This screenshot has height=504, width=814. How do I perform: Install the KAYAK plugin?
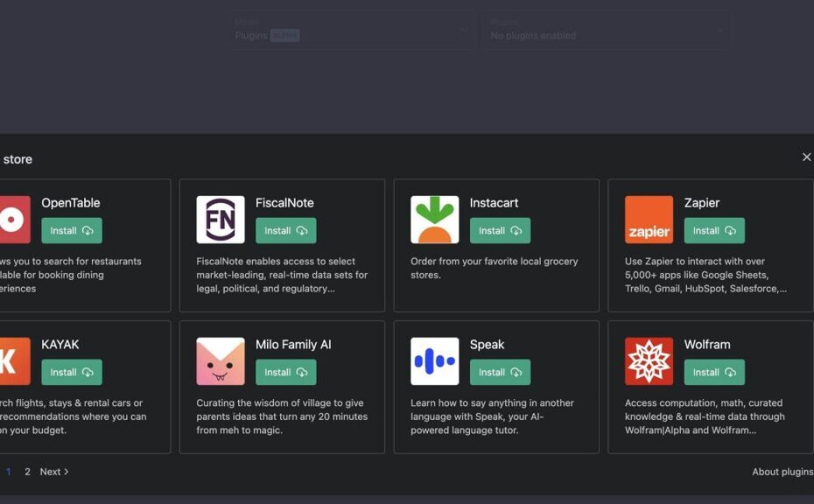(x=72, y=372)
